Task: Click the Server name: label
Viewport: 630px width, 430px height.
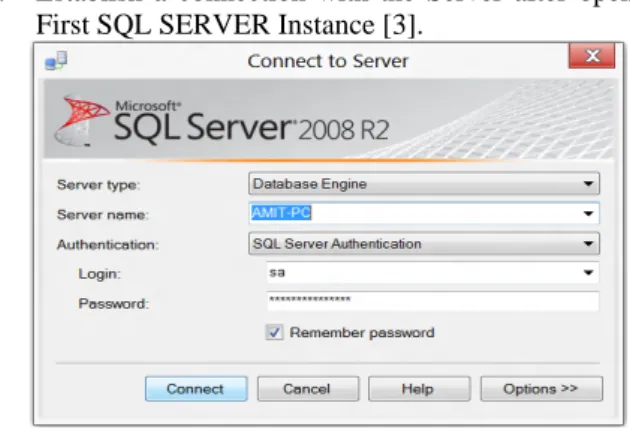Action: tap(103, 215)
